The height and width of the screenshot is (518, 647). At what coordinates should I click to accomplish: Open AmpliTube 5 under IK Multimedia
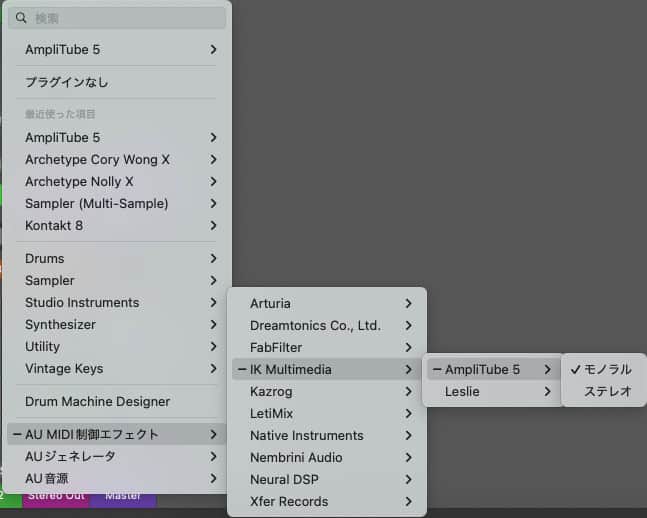(493, 369)
